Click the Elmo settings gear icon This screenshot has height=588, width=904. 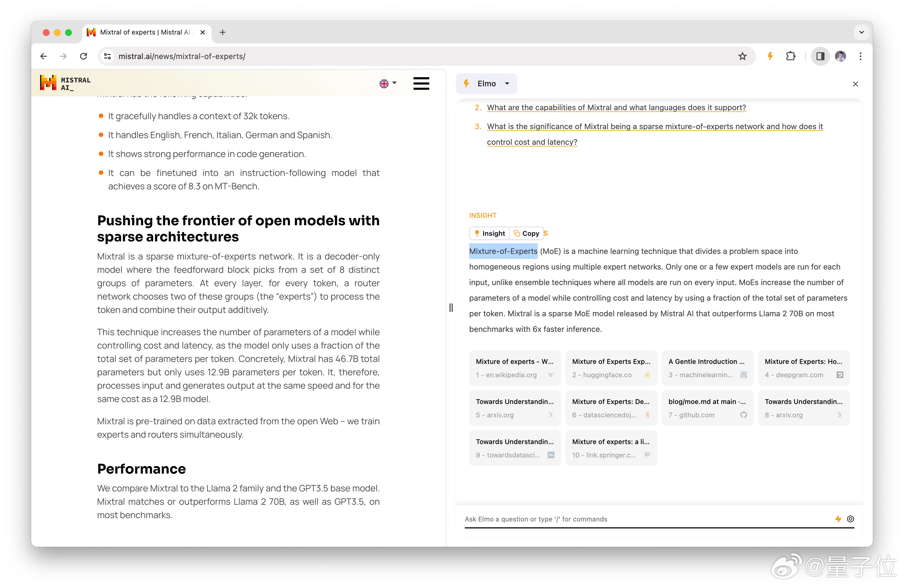[850, 519]
